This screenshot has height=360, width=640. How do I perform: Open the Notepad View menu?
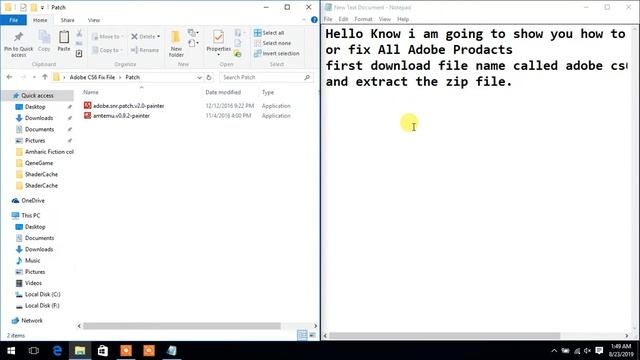click(384, 19)
